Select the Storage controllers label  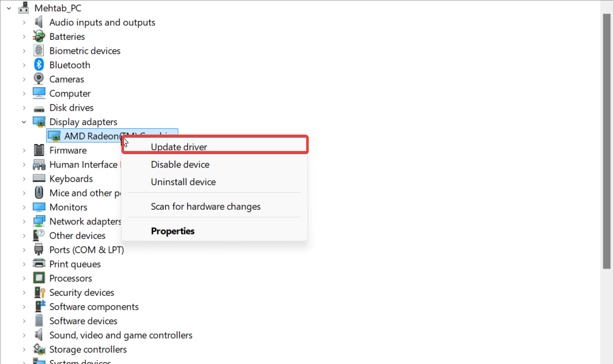88,349
